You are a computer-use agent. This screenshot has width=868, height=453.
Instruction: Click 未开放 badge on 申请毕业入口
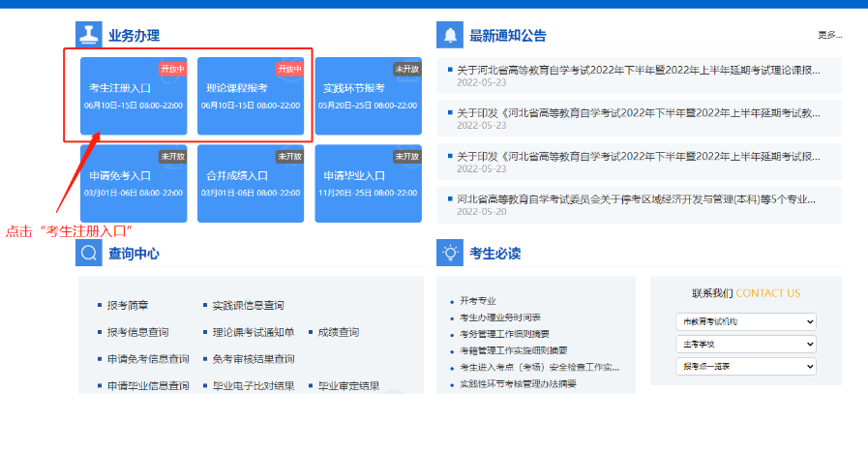click(x=406, y=157)
